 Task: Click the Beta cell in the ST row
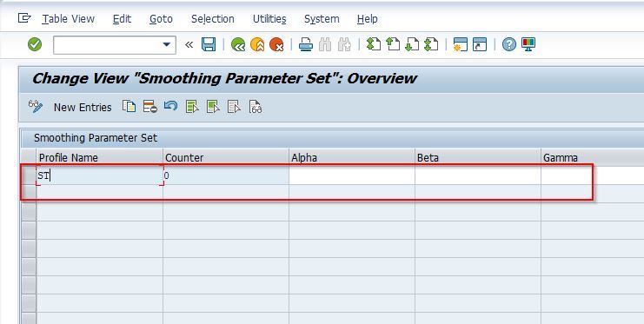(478, 175)
